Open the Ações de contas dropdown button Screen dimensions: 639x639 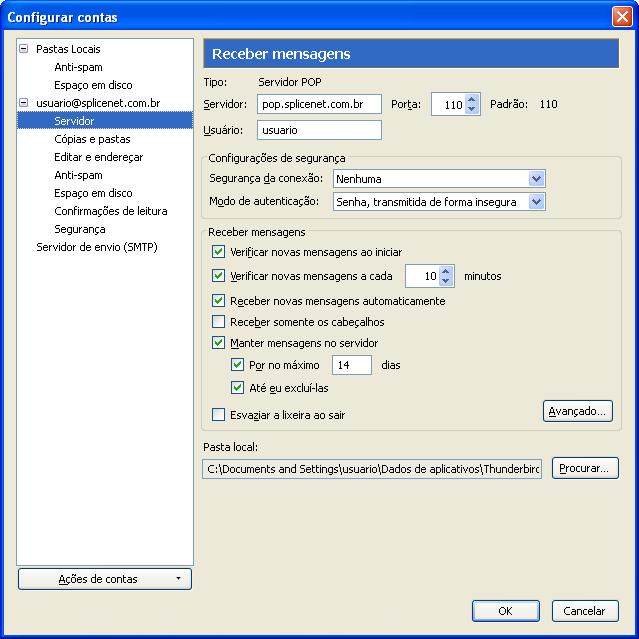pos(105,579)
